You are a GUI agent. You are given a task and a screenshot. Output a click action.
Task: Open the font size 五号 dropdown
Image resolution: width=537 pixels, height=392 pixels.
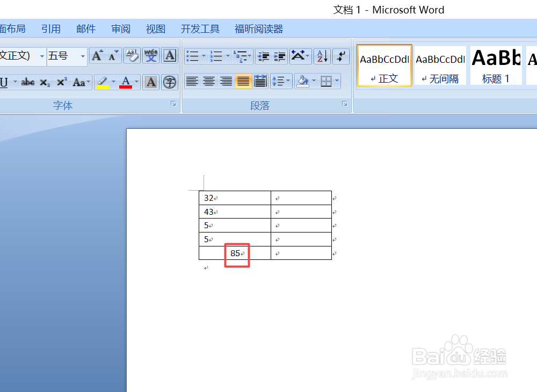83,56
